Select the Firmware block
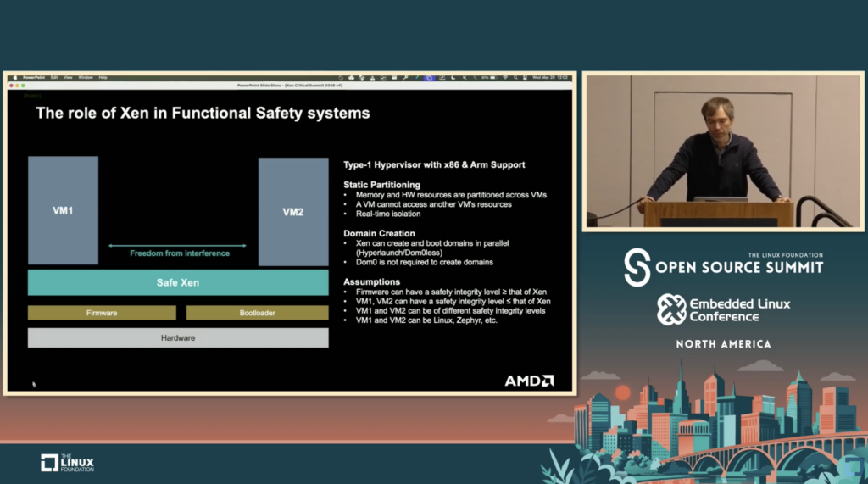The image size is (868, 484). point(102,313)
